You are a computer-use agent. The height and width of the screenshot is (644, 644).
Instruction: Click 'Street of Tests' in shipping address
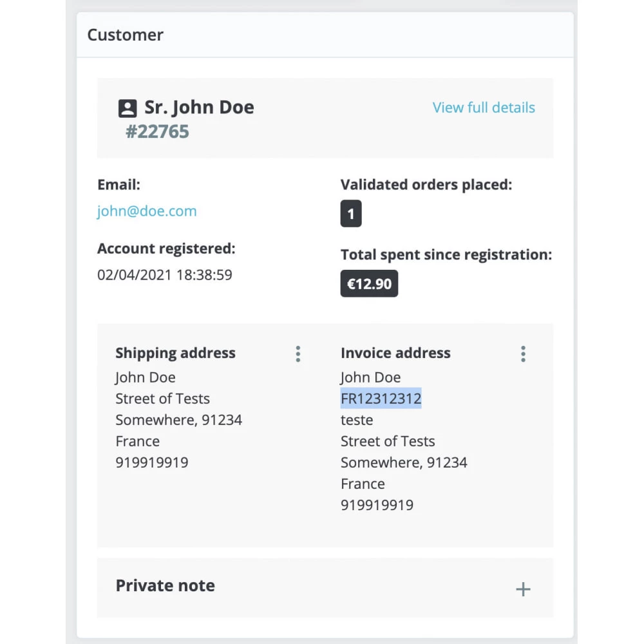point(163,399)
